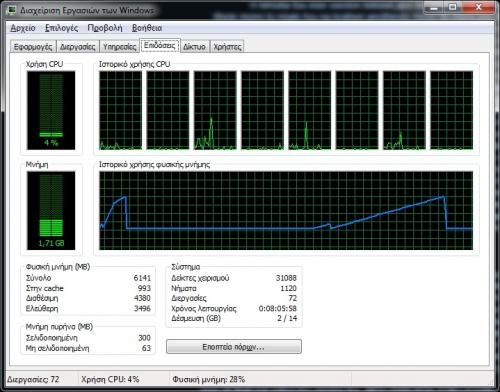The width and height of the screenshot is (500, 392).
Task: Switch to the Χρήστες tab
Action: pyautogui.click(x=227, y=47)
